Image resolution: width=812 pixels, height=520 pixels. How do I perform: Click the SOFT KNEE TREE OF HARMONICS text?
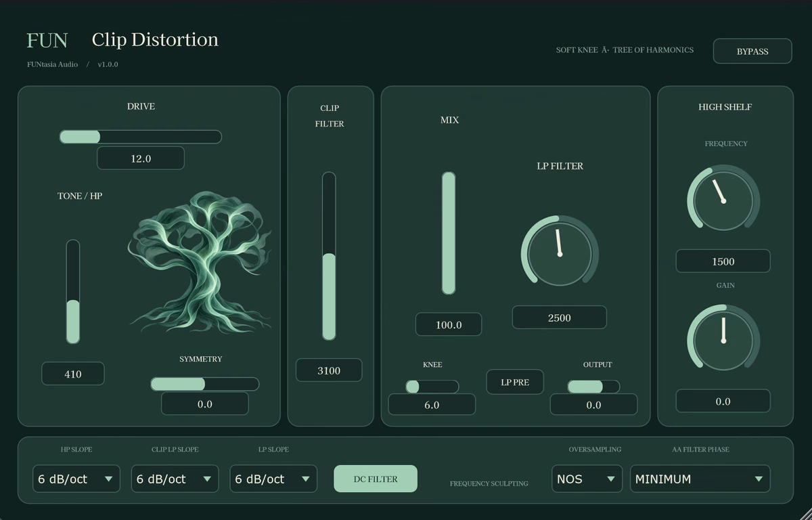pyautogui.click(x=625, y=50)
